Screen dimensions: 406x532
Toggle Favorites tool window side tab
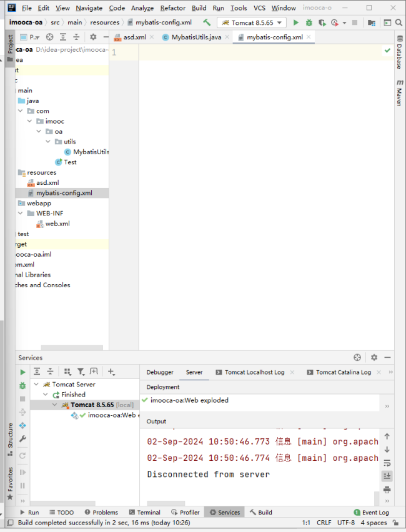(10, 483)
